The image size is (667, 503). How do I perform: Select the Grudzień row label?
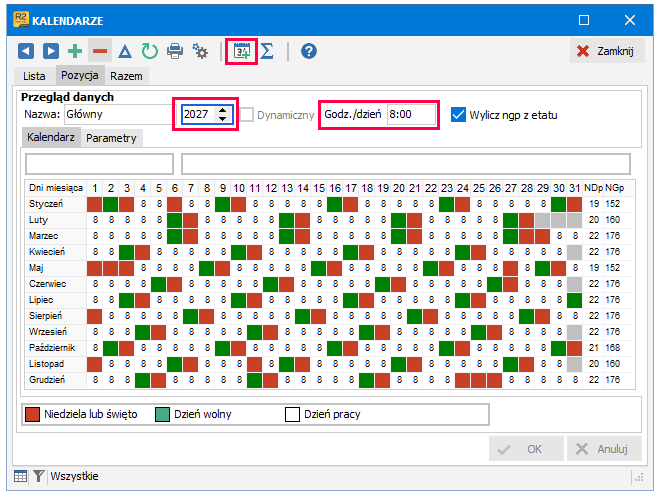pos(56,380)
